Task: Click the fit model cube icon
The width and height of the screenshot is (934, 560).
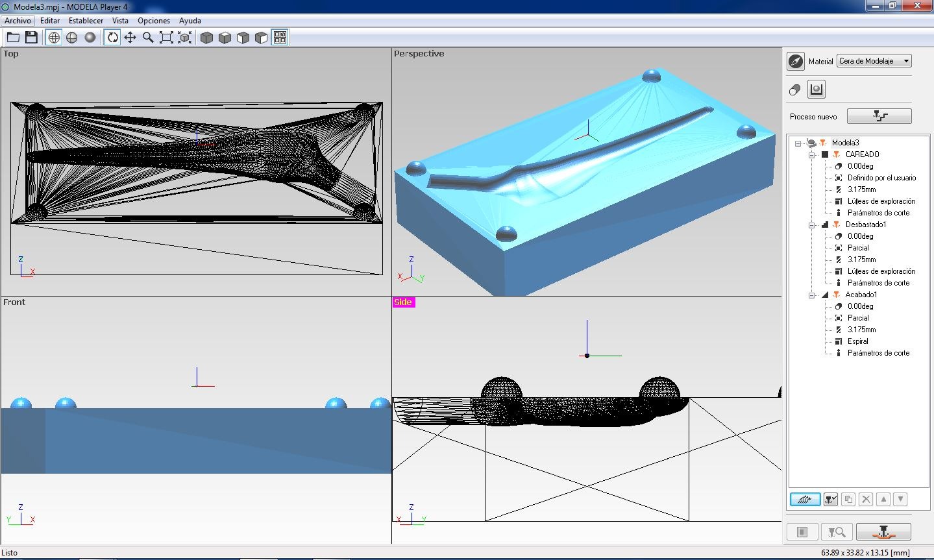Action: (185, 38)
